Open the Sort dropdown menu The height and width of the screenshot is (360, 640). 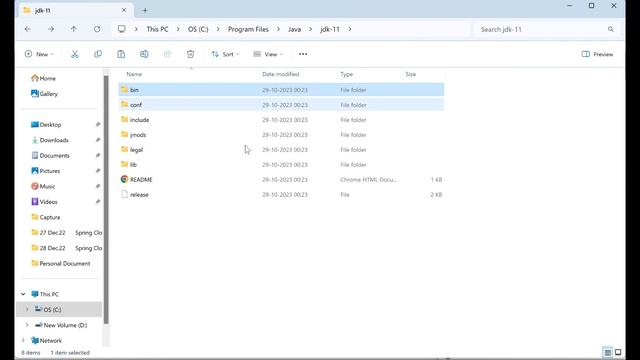[225, 54]
